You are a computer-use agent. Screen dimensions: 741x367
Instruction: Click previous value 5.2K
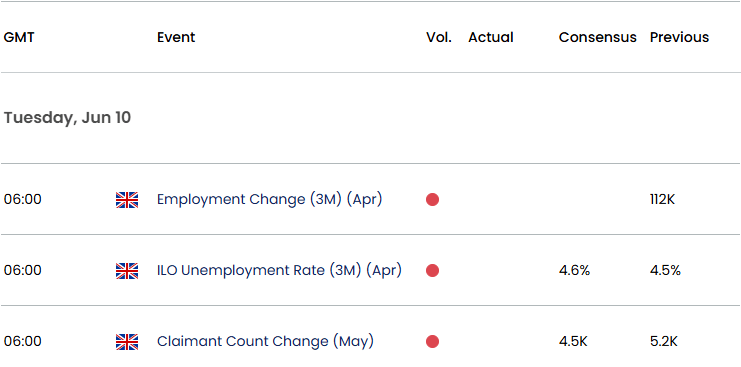pyautogui.click(x=663, y=341)
